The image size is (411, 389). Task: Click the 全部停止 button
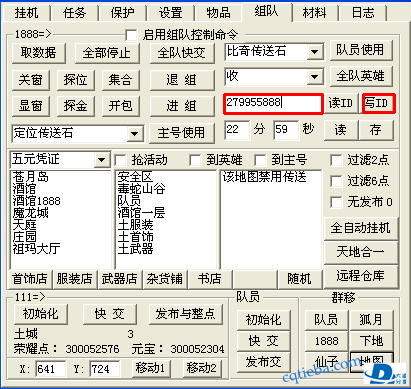107,53
